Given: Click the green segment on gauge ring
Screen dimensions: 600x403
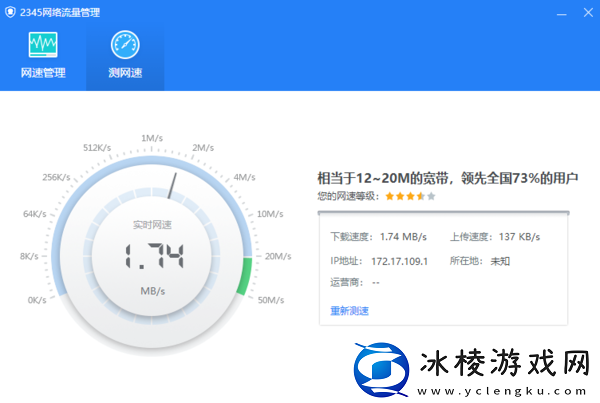Looking at the screenshot, I should point(245,276).
